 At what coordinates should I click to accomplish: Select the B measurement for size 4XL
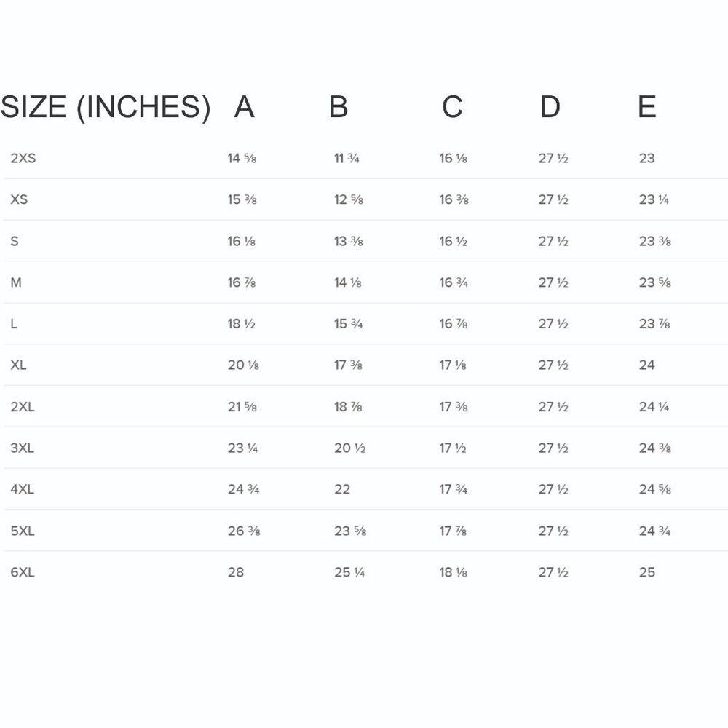342,489
